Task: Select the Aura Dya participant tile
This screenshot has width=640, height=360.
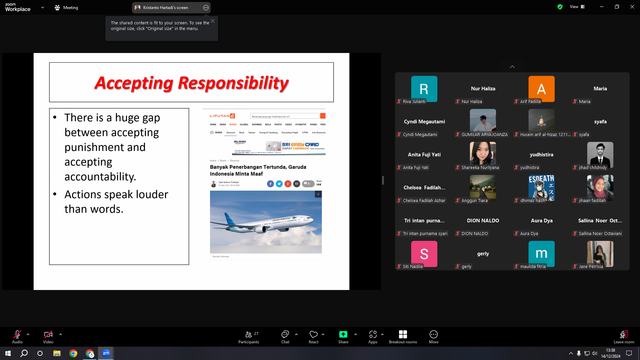Action: coord(541,221)
